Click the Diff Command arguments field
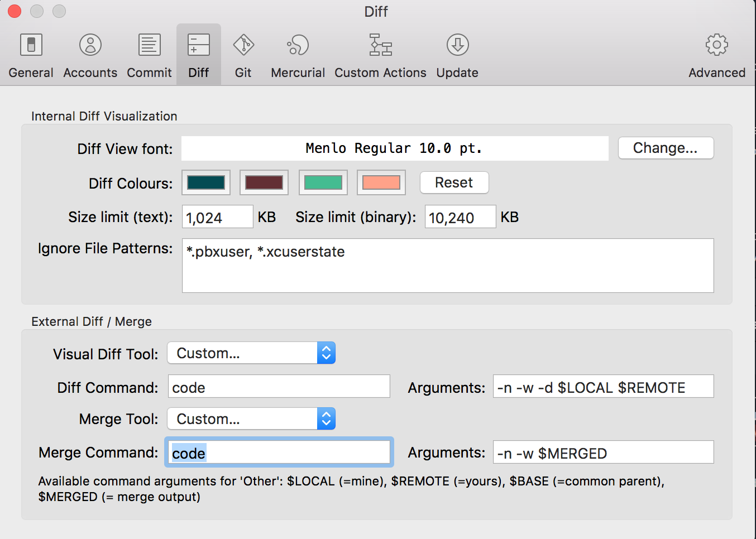 pos(603,387)
